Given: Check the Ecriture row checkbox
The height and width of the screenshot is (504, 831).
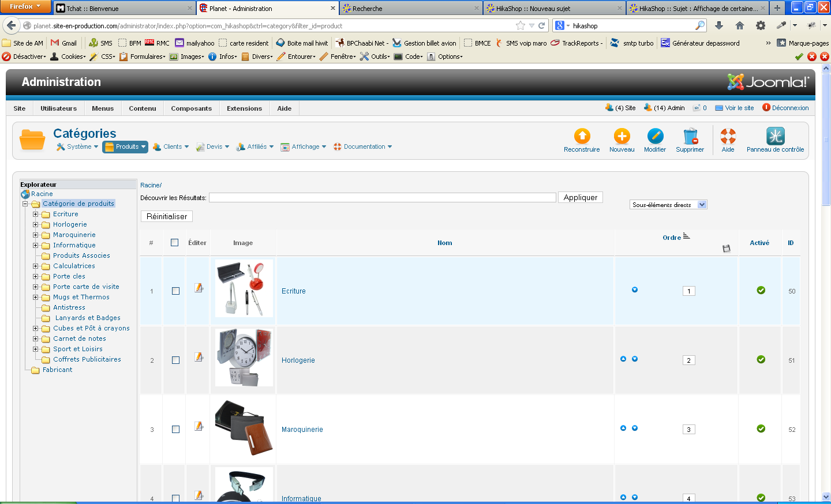Looking at the screenshot, I should [175, 291].
